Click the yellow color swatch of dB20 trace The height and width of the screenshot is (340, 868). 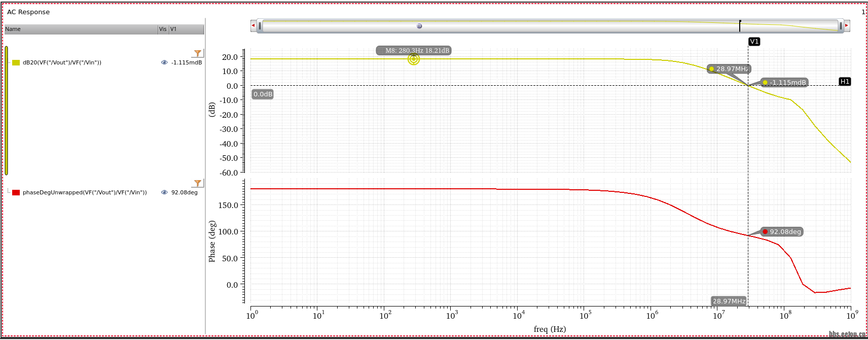(16, 62)
